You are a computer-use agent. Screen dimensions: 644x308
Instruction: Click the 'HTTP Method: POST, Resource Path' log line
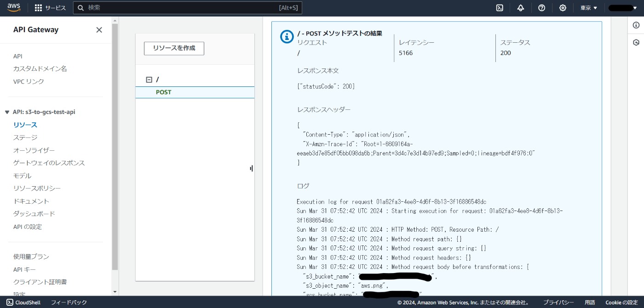[x=398, y=229]
